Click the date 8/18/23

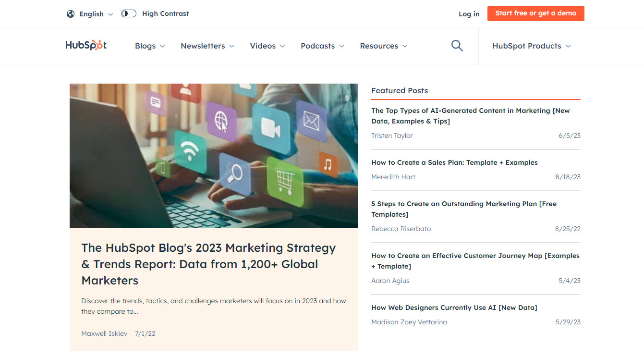pyautogui.click(x=568, y=177)
